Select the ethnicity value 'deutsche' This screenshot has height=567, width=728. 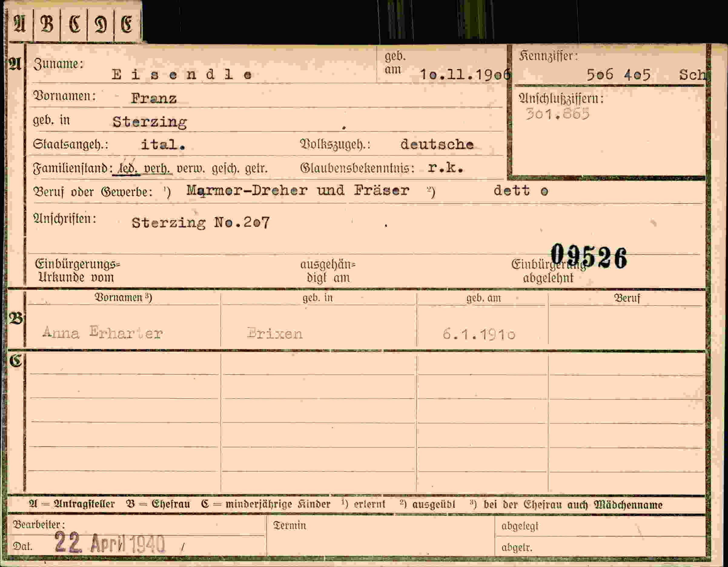click(x=437, y=144)
